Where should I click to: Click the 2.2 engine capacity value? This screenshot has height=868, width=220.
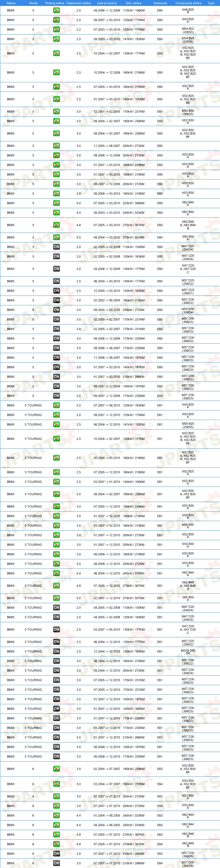tap(78, 29)
